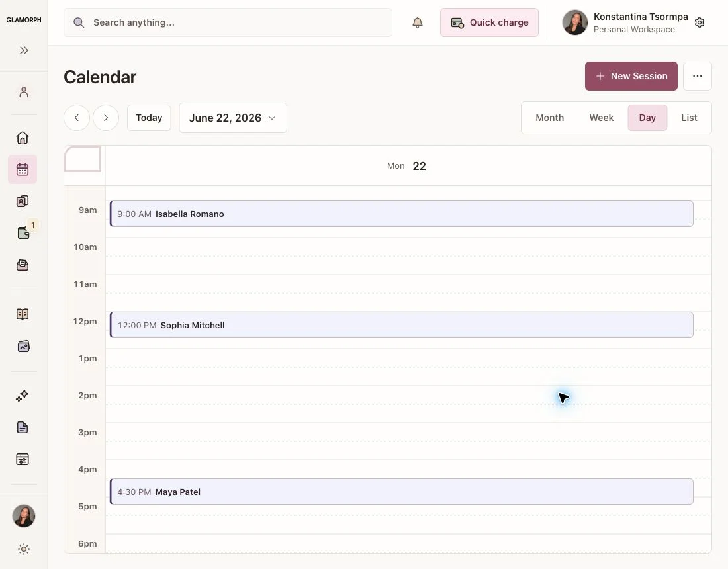Open Isabella Romano 9:00 AM session

coord(402,214)
